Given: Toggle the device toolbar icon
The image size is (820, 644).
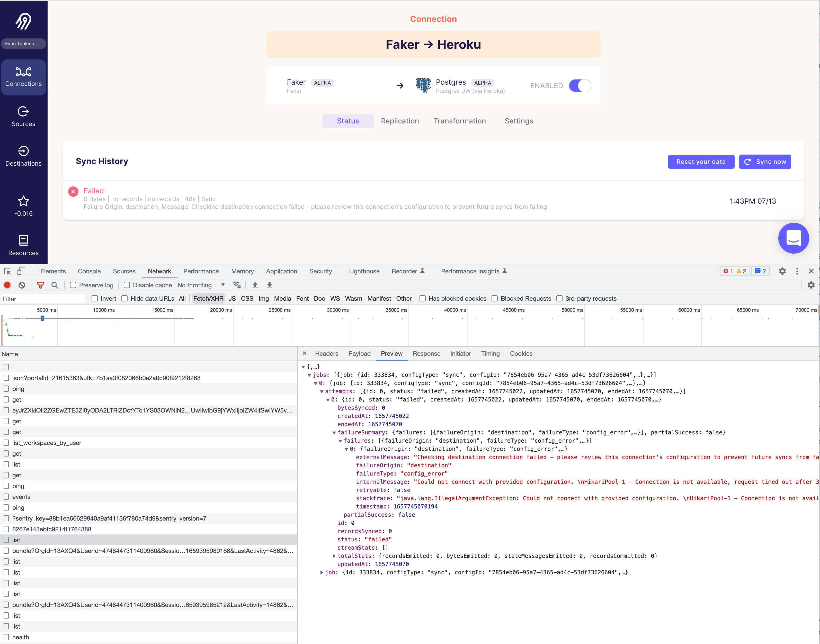Looking at the screenshot, I should 22,271.
